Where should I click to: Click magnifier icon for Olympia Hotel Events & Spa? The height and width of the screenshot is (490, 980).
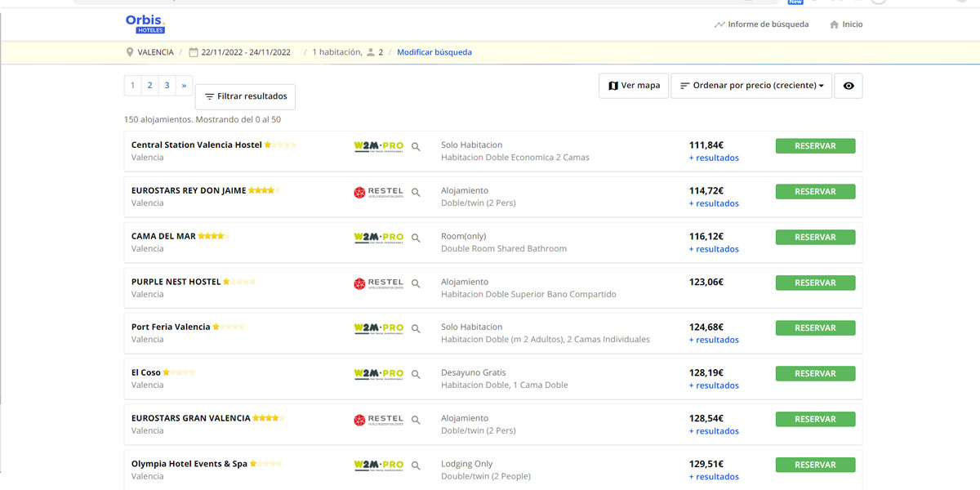416,466
